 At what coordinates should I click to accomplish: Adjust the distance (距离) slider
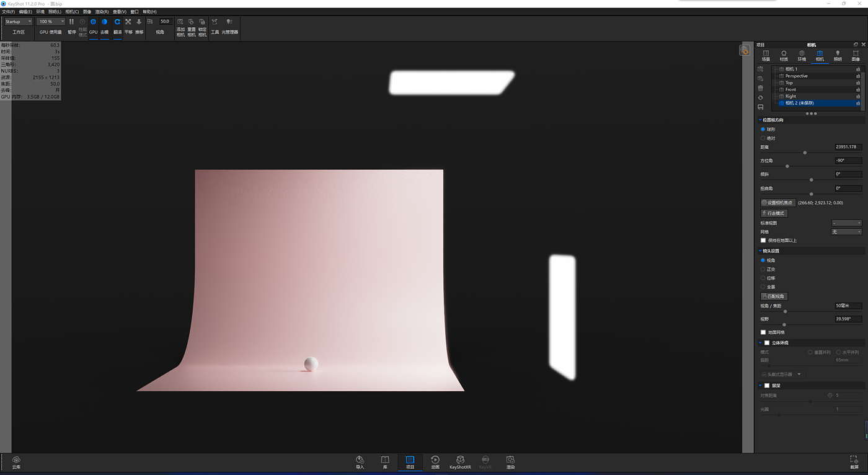[805, 153]
